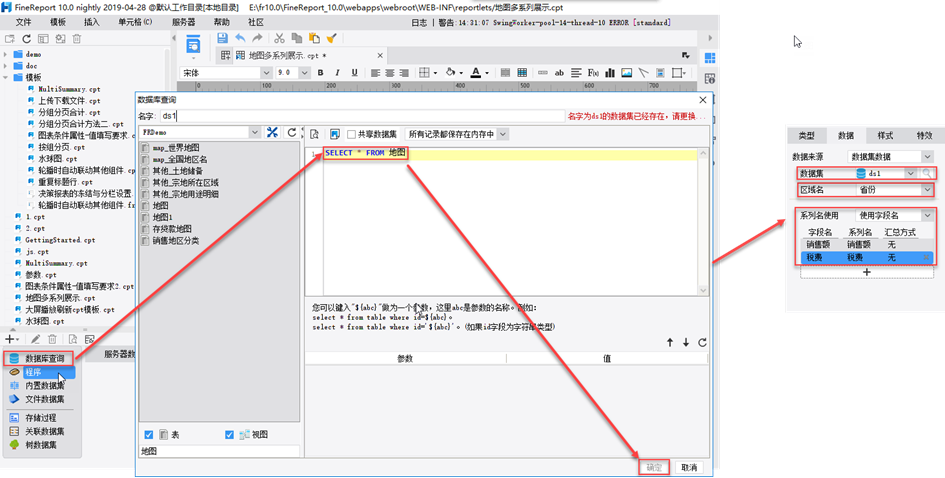Click the refresh parameters icon
Screen dimensions: 945x478
pos(702,342)
